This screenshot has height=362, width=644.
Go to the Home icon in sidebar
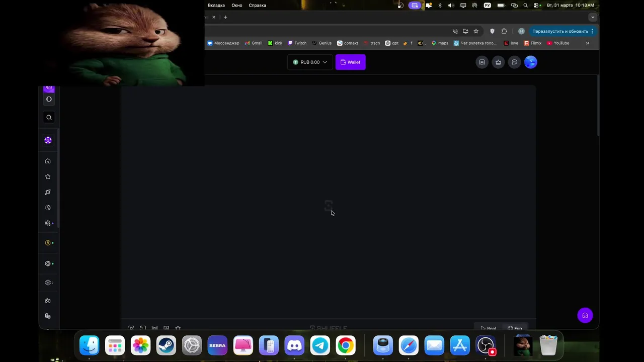pyautogui.click(x=48, y=161)
